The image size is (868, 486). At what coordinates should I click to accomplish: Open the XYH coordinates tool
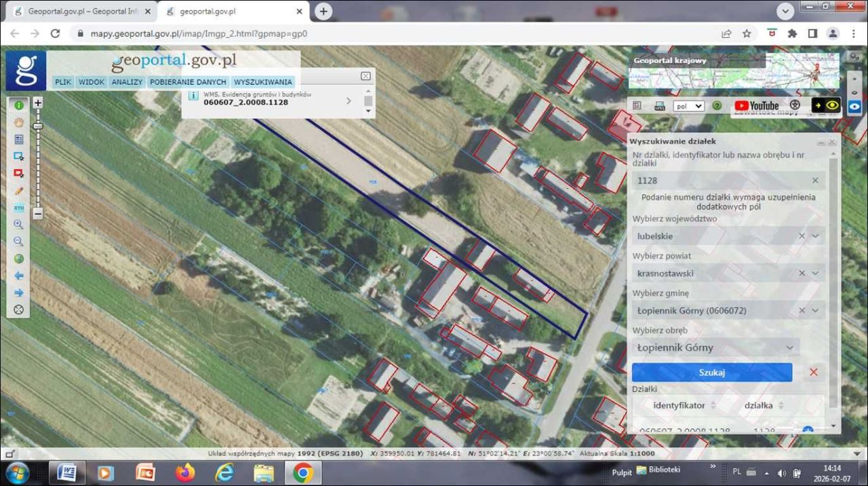(x=18, y=208)
